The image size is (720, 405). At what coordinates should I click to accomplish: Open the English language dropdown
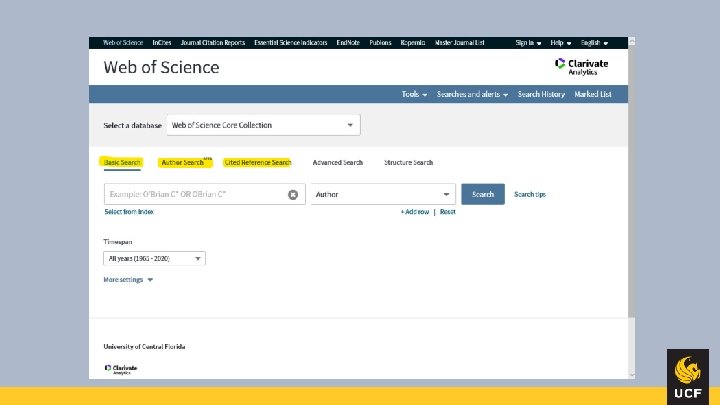pyautogui.click(x=594, y=43)
